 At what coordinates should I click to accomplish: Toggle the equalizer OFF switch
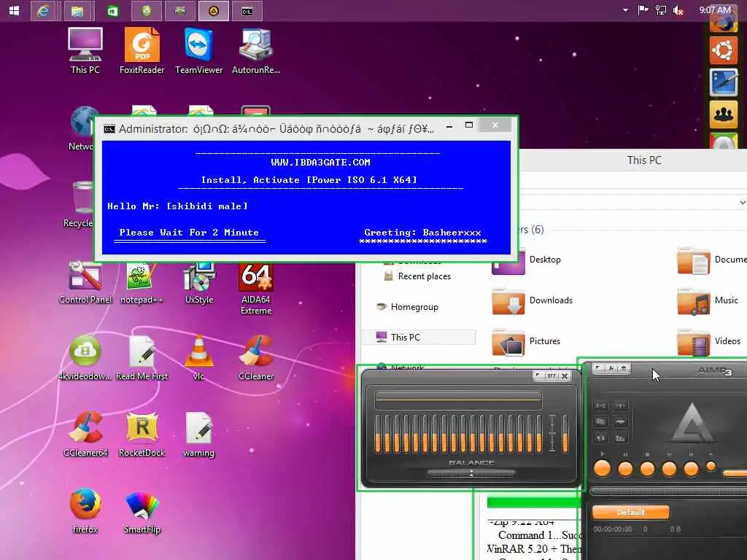pos(551,376)
